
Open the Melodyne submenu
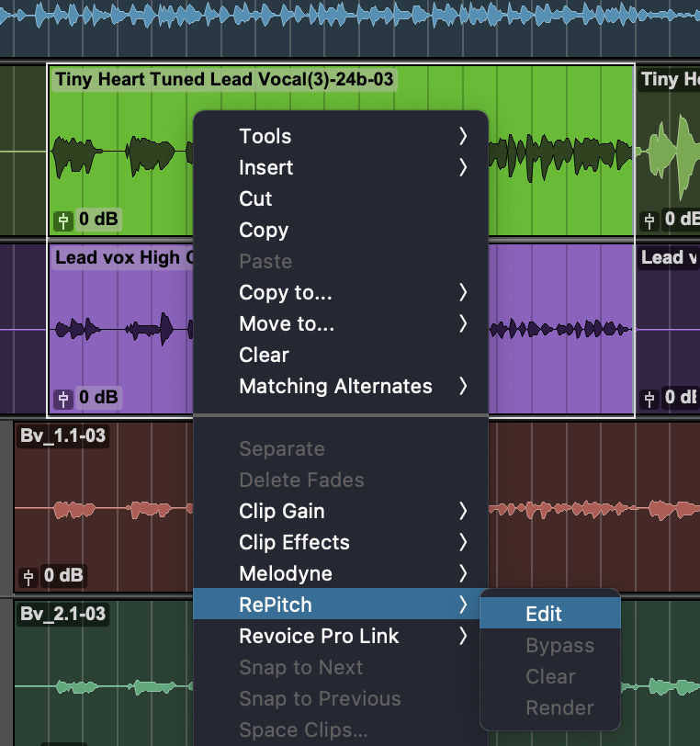286,573
